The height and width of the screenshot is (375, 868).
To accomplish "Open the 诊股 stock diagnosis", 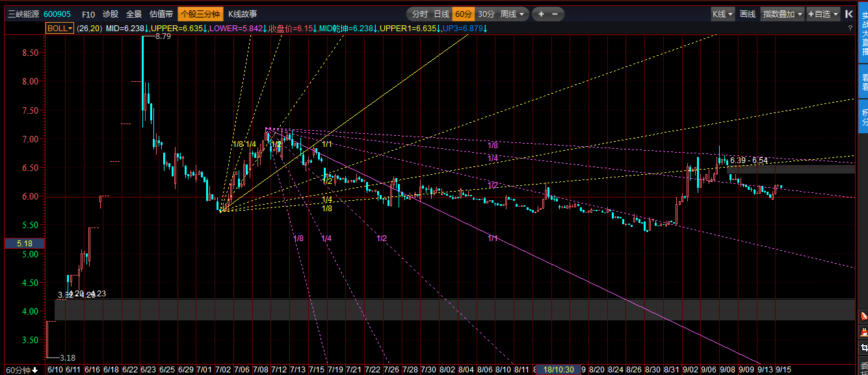I will 111,14.
